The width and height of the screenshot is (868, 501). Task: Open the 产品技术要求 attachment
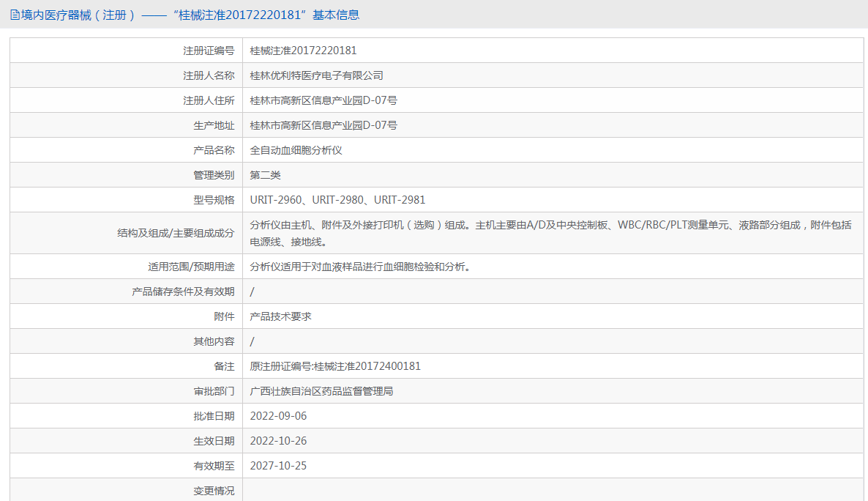280,316
